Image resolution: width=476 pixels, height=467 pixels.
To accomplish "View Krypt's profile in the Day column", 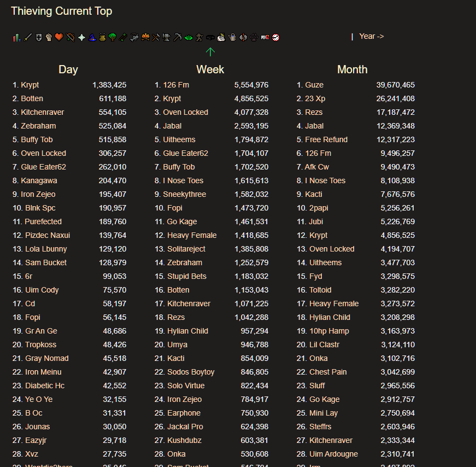I will 27,84.
